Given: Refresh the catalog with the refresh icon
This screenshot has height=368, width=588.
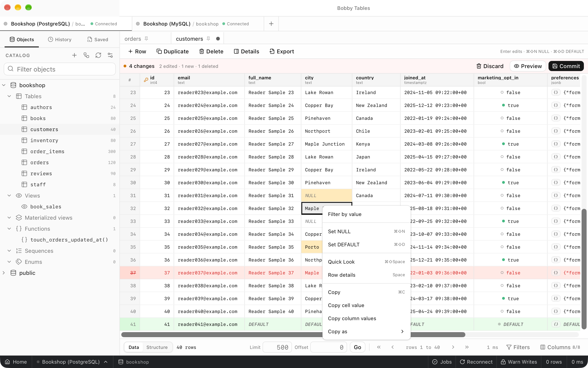Looking at the screenshot, I should 98,55.
